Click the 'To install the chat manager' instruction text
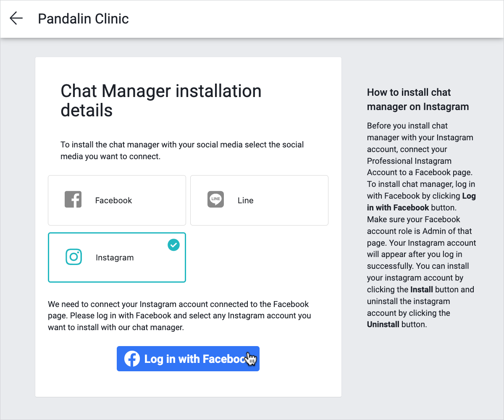This screenshot has width=504, height=420. (182, 150)
